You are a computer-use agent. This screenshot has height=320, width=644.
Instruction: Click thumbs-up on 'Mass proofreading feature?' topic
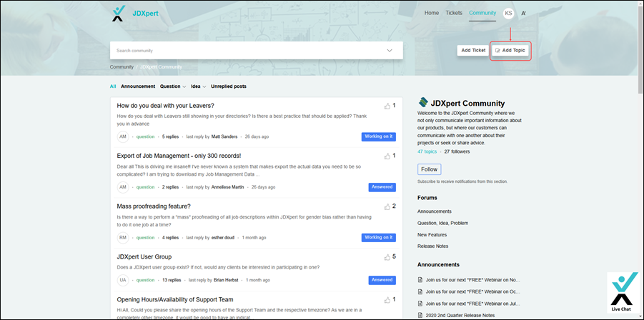coord(387,206)
